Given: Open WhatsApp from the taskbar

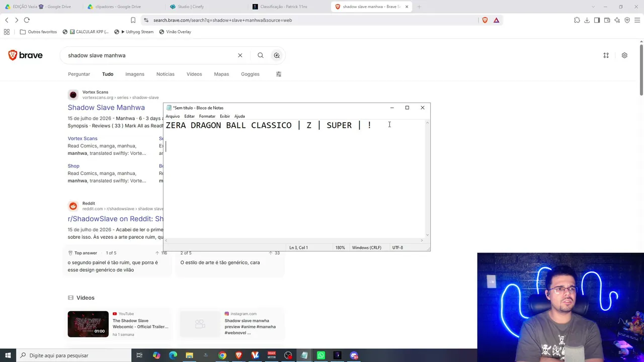Looking at the screenshot, I should click(321, 355).
